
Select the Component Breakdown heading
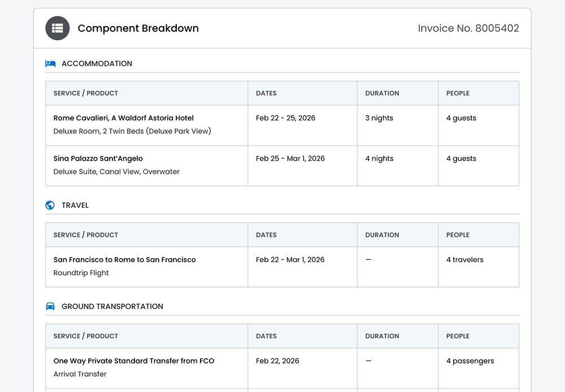click(138, 28)
